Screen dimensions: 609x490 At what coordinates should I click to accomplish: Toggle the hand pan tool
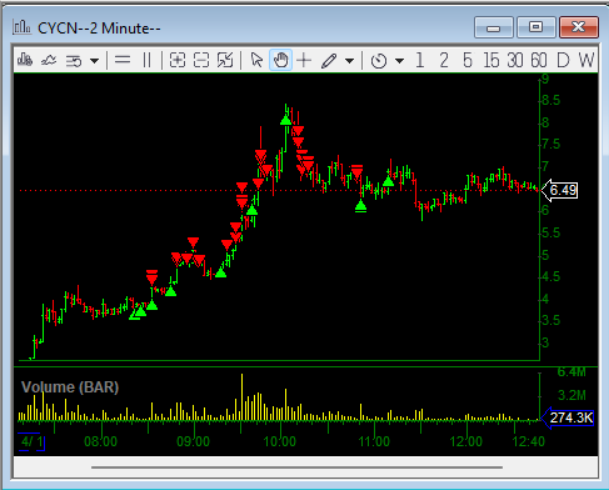pos(280,60)
